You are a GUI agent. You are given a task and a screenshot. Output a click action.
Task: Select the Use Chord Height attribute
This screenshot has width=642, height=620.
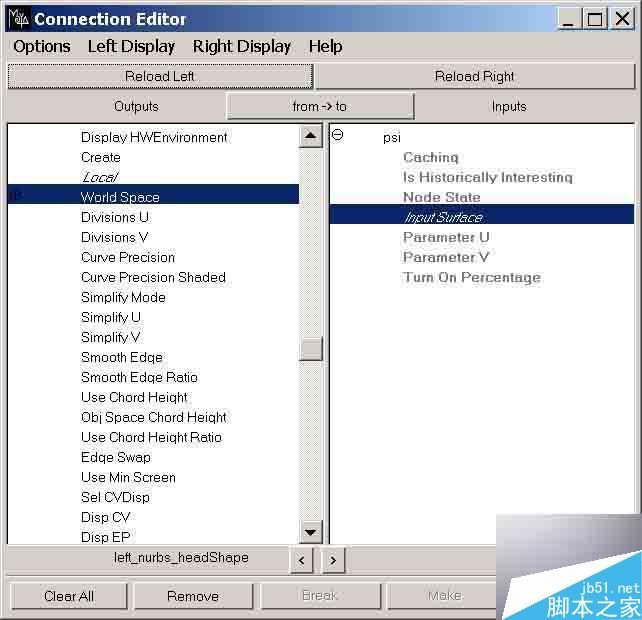(134, 397)
